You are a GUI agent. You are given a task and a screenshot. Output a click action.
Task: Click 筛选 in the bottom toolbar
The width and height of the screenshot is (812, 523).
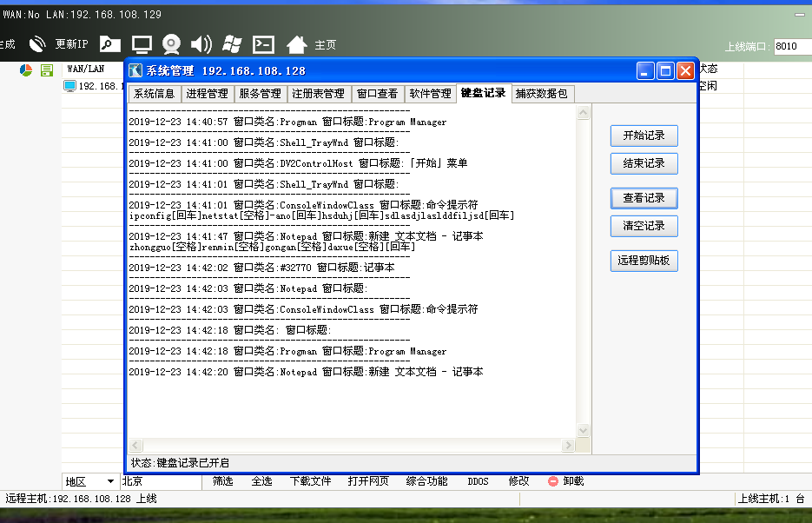tap(222, 481)
